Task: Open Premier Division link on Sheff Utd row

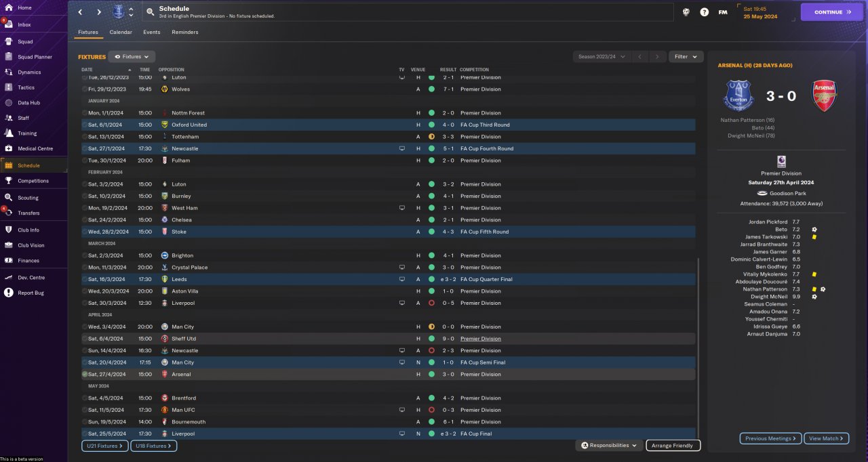Action: (480, 339)
